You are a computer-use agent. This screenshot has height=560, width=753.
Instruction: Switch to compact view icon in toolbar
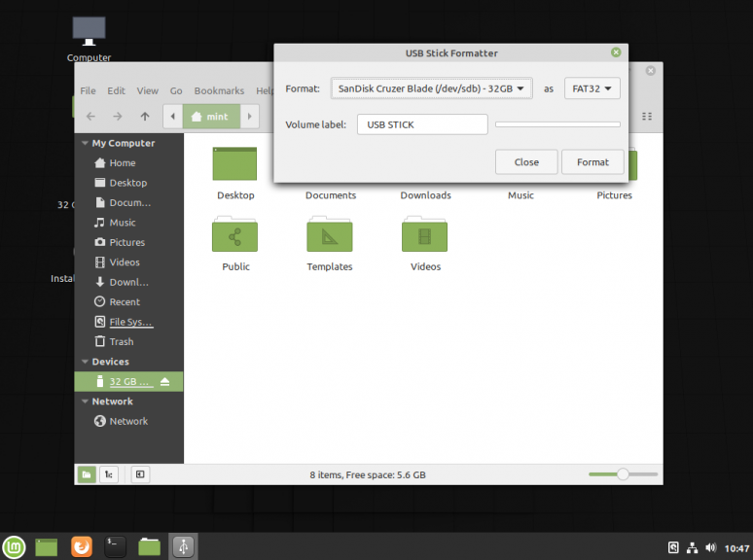pos(647,116)
